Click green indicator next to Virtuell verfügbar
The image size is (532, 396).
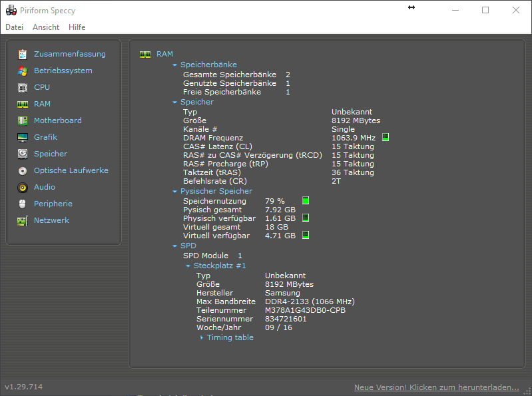[x=306, y=235]
